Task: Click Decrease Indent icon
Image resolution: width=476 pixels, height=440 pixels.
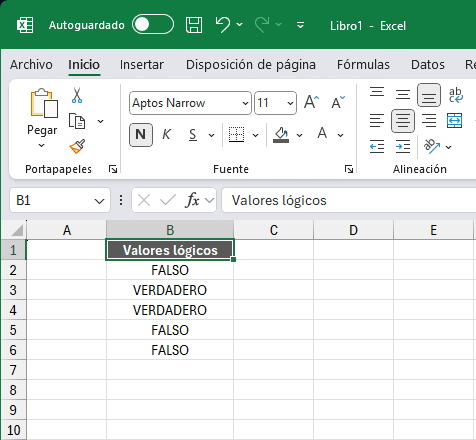Action: 377,146
